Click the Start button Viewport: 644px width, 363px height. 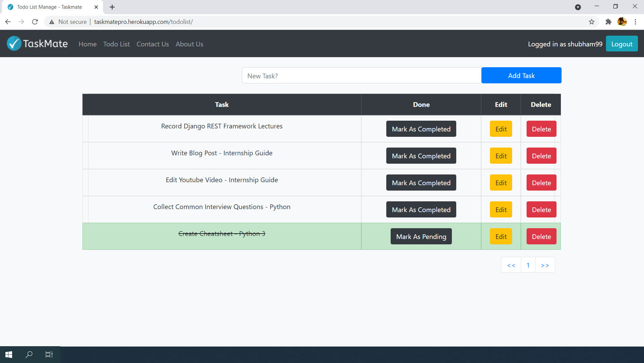click(x=8, y=354)
